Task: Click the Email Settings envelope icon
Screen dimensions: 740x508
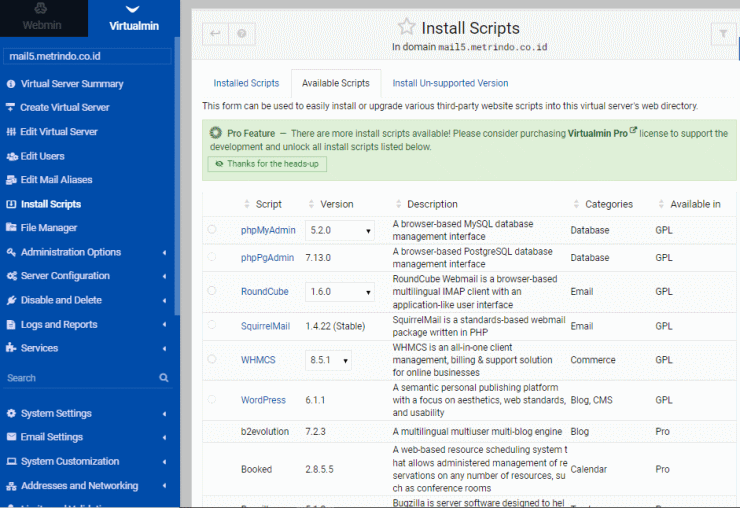Action: coord(11,437)
